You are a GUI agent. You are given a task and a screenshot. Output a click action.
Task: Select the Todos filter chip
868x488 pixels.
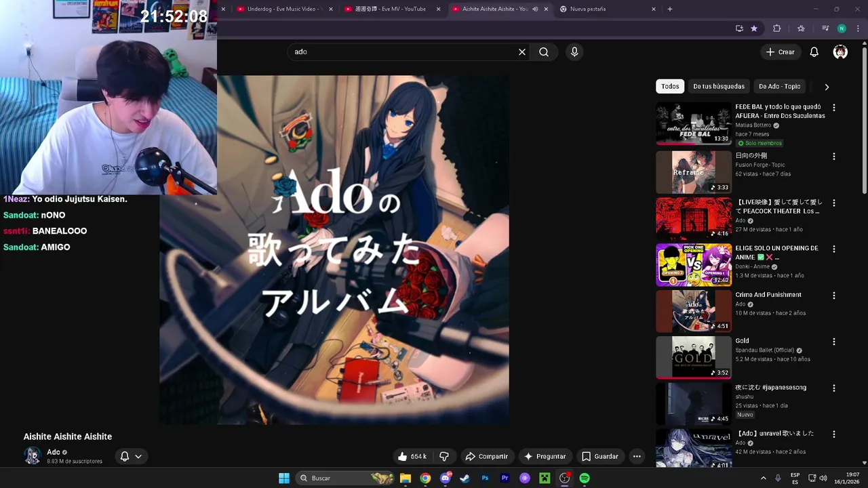[x=670, y=87]
